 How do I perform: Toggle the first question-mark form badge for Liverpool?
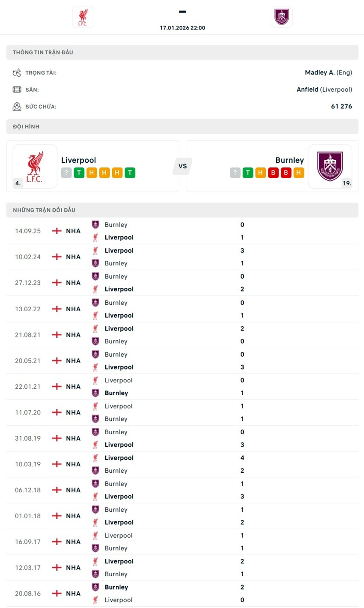(66, 173)
